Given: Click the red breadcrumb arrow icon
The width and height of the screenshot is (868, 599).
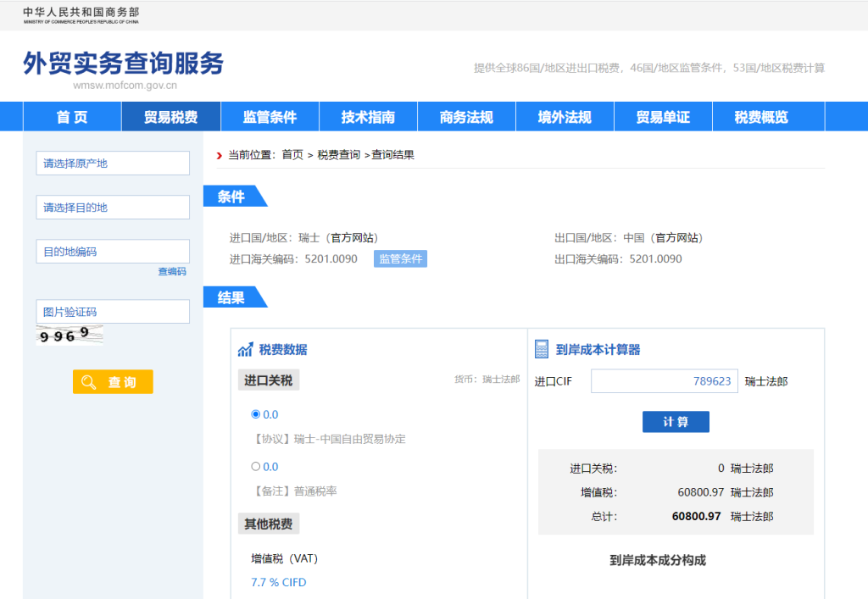Looking at the screenshot, I should pyautogui.click(x=220, y=155).
